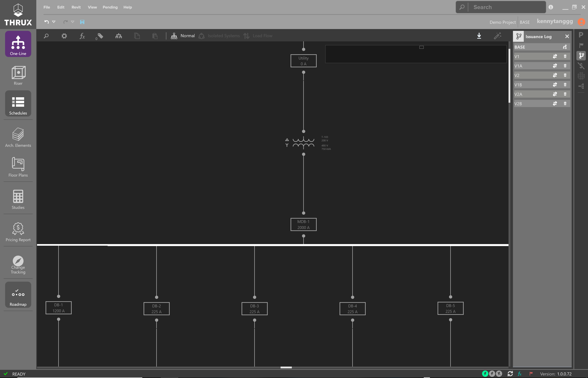
Task: Click the magic wand icon
Action: point(497,36)
